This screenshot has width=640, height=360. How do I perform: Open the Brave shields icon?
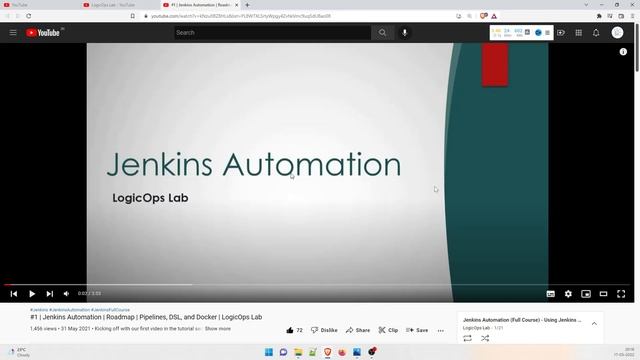click(x=484, y=16)
